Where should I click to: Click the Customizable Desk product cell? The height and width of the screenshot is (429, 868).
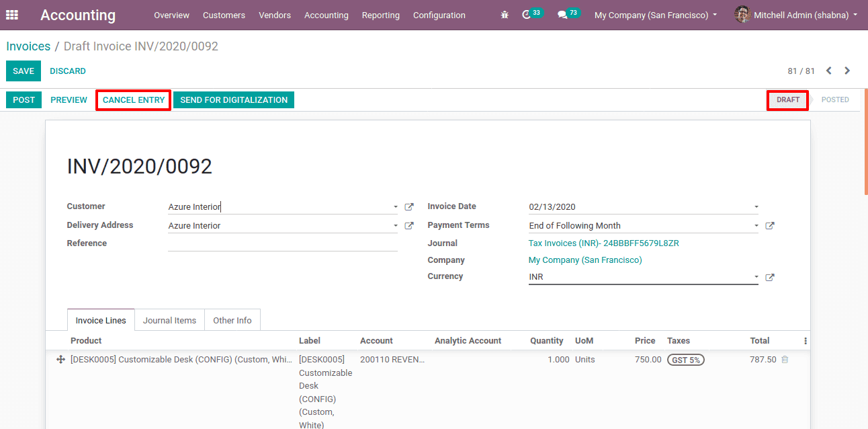(181, 360)
